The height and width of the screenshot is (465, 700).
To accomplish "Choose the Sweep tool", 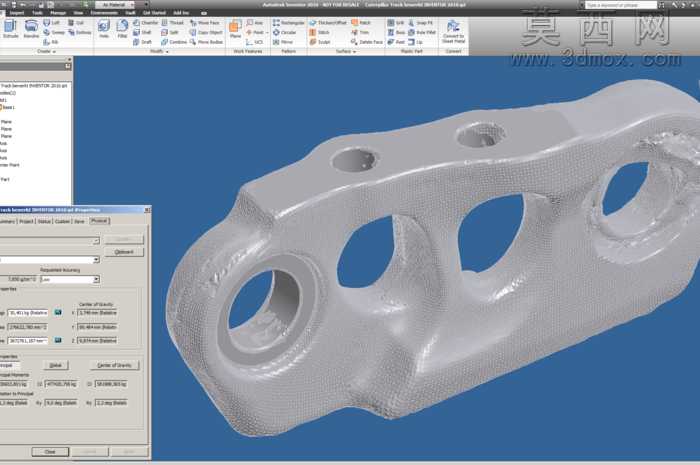I will (x=54, y=33).
